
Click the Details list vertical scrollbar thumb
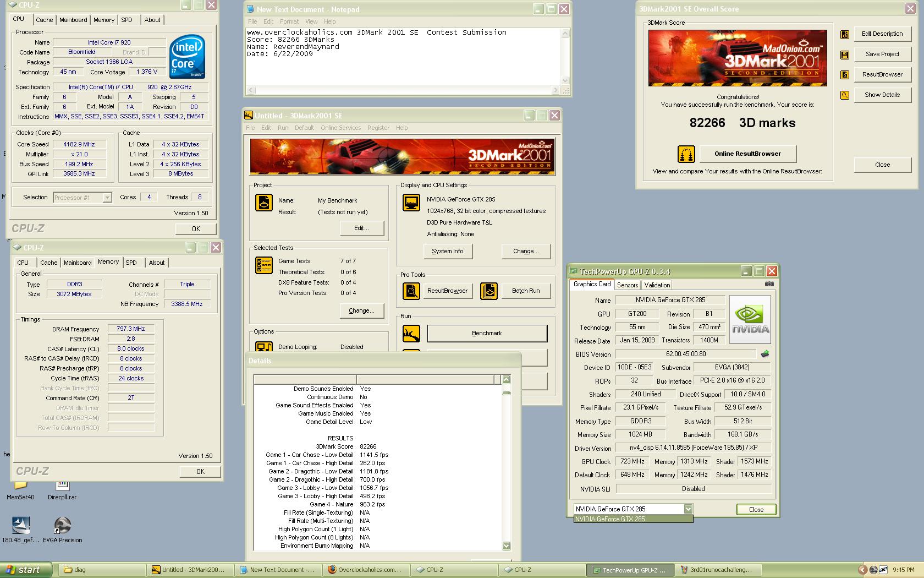coord(507,393)
